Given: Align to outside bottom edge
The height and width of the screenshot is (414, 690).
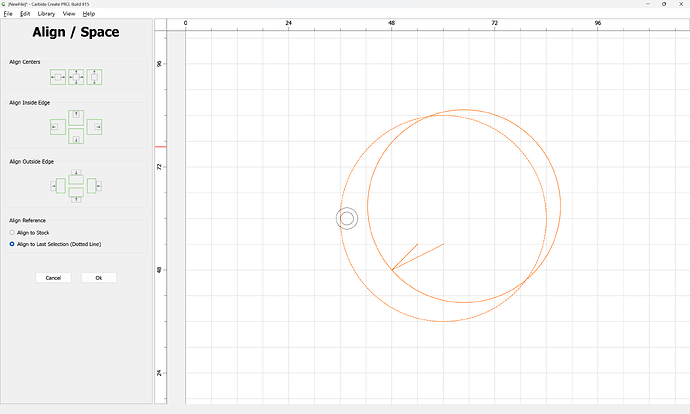Looking at the screenshot, I should [76, 195].
